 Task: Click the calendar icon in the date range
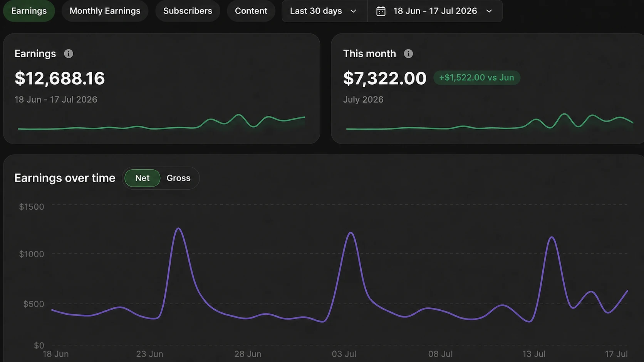pos(381,11)
